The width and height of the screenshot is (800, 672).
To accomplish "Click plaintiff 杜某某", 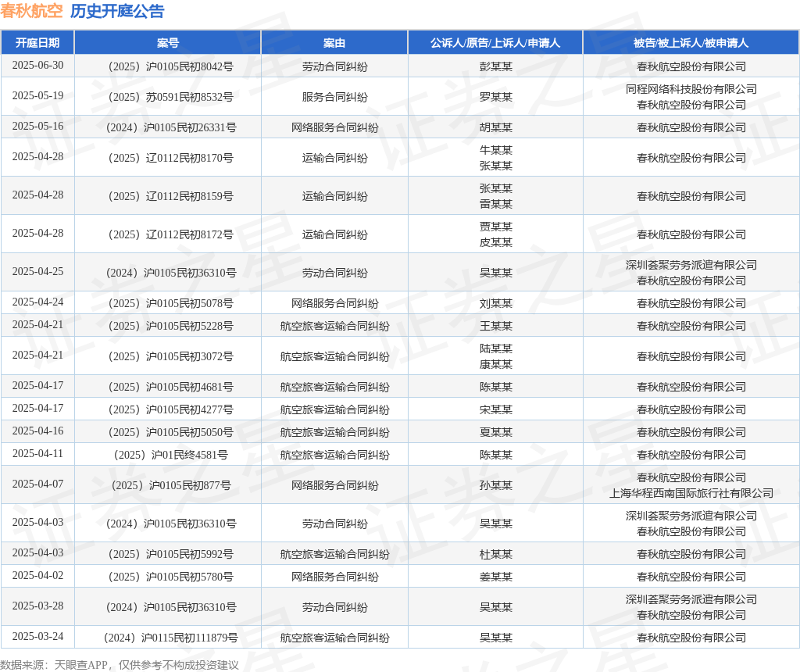I will click(496, 554).
